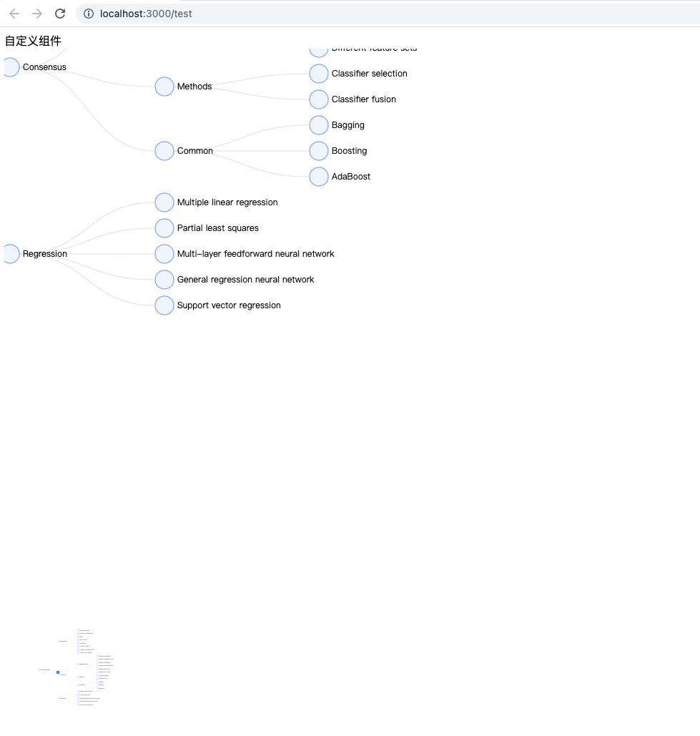
Task: Click the Classifier selection node circle
Action: tap(318, 73)
